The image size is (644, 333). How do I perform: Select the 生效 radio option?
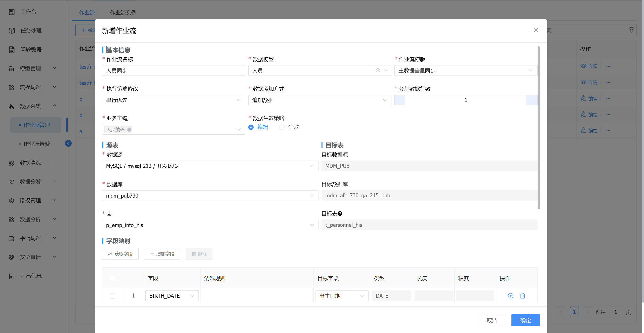[x=282, y=127]
